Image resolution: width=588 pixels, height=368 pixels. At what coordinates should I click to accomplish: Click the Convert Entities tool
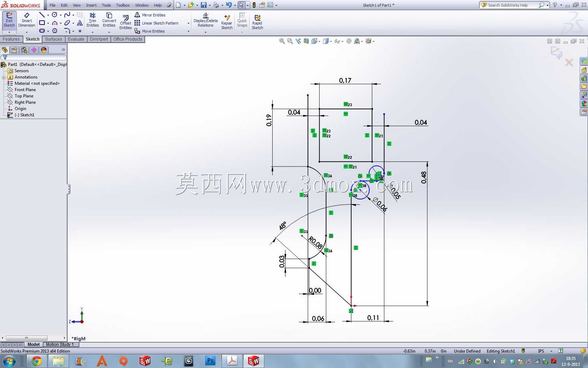click(x=109, y=20)
